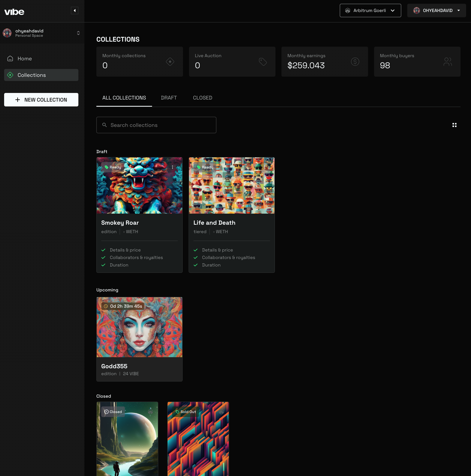Collapse the sidebar with arrow icon
The height and width of the screenshot is (476, 471).
point(74,11)
